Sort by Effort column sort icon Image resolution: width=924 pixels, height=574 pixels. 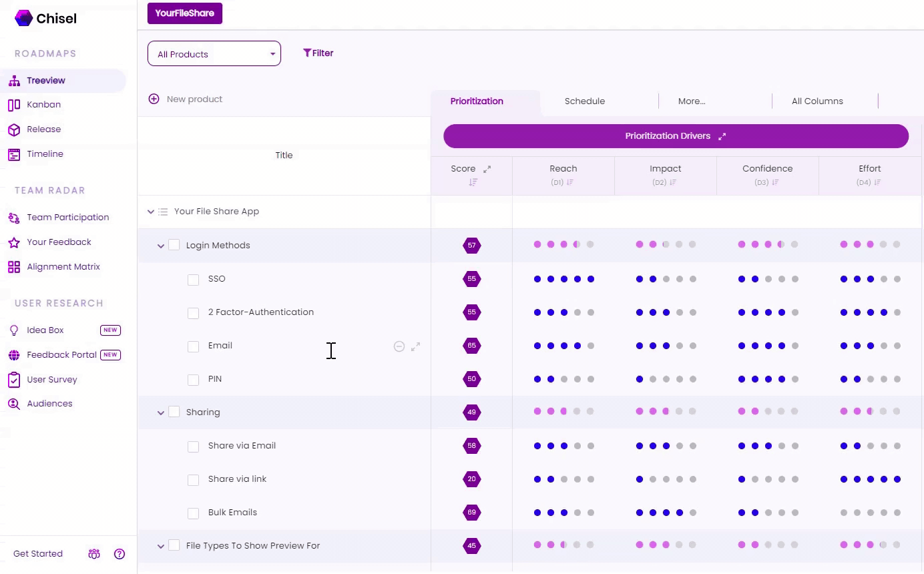click(878, 183)
